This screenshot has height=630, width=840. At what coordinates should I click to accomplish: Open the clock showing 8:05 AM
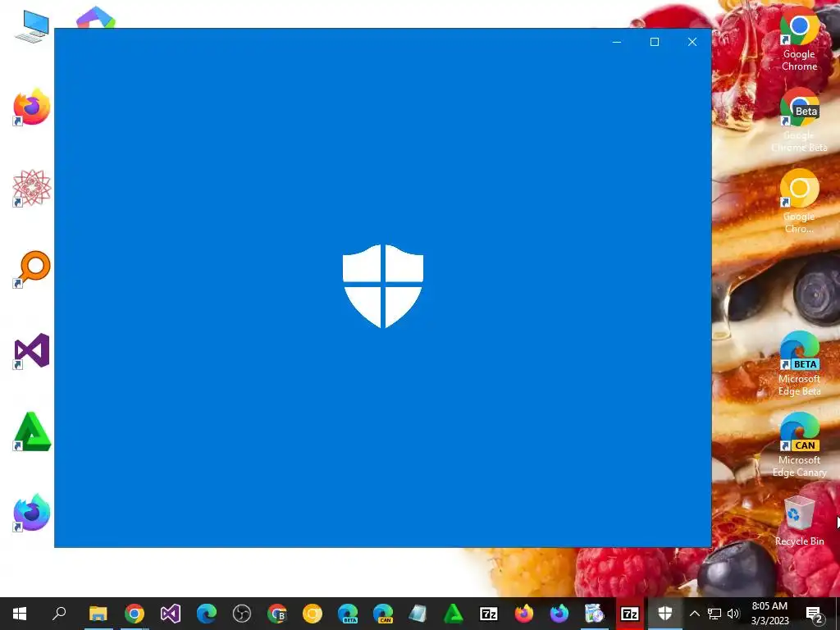pos(769,614)
